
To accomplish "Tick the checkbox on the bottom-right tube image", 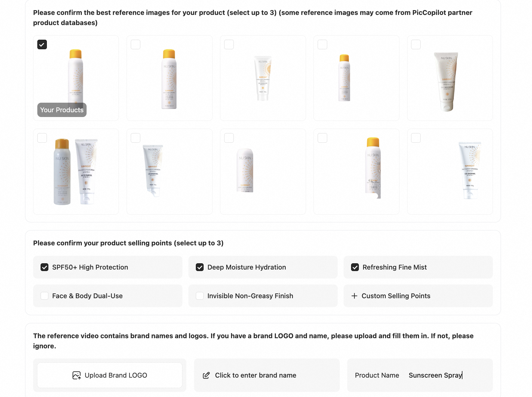I will tap(416, 138).
